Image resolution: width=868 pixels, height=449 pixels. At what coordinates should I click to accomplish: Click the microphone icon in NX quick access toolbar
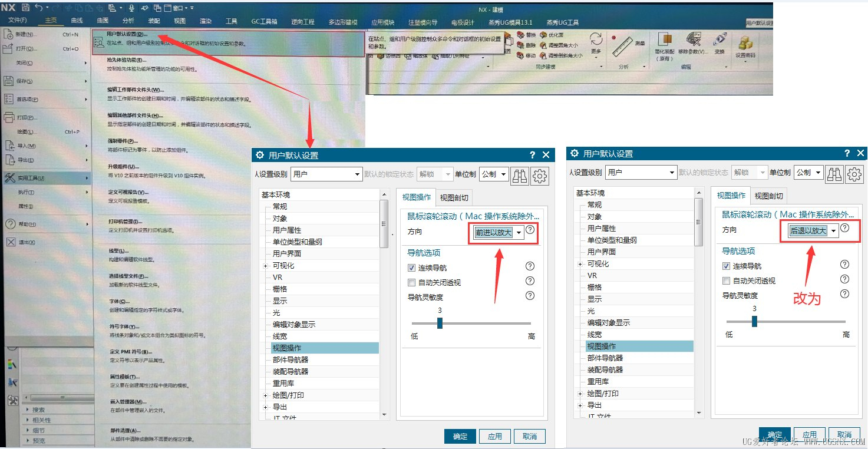tap(131, 8)
